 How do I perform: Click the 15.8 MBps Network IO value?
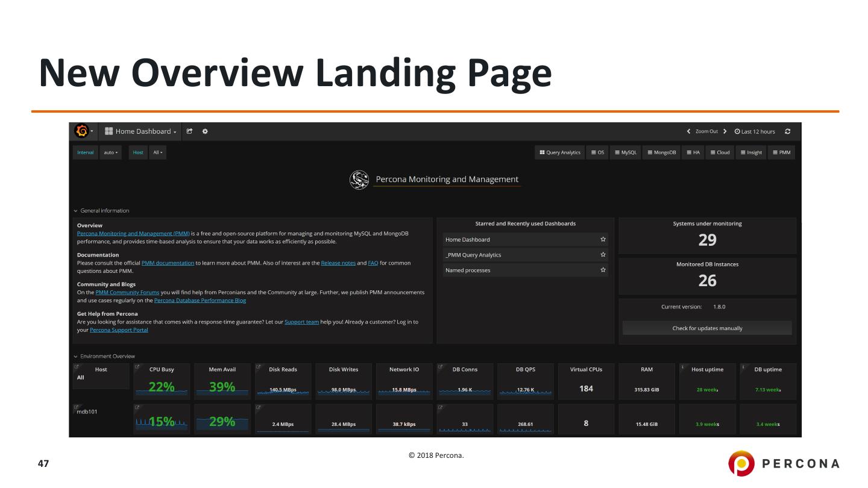click(404, 390)
